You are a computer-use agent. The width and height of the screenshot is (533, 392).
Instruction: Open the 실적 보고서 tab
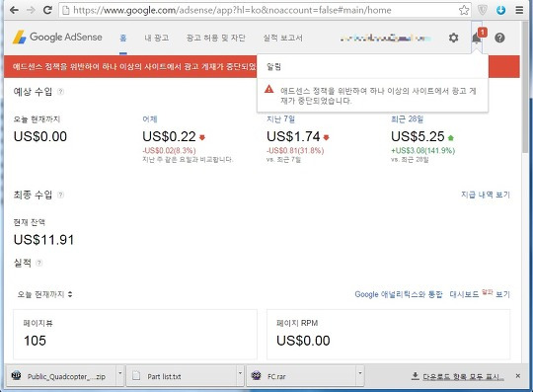coord(283,38)
